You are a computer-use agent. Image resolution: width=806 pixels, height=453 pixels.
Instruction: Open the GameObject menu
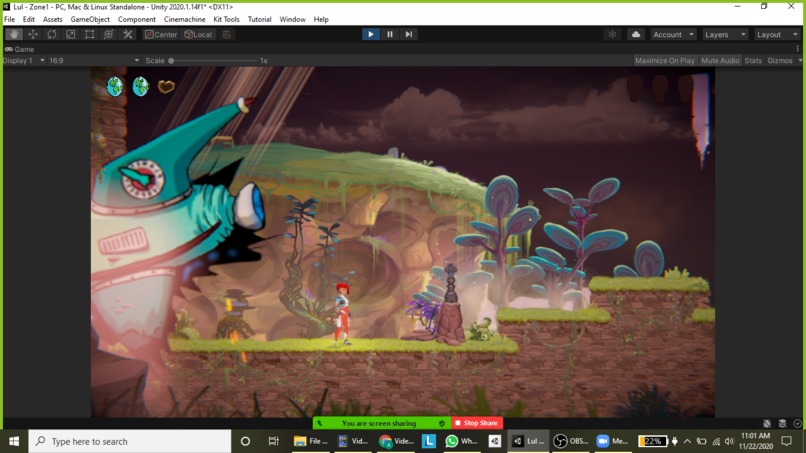pyautogui.click(x=90, y=20)
